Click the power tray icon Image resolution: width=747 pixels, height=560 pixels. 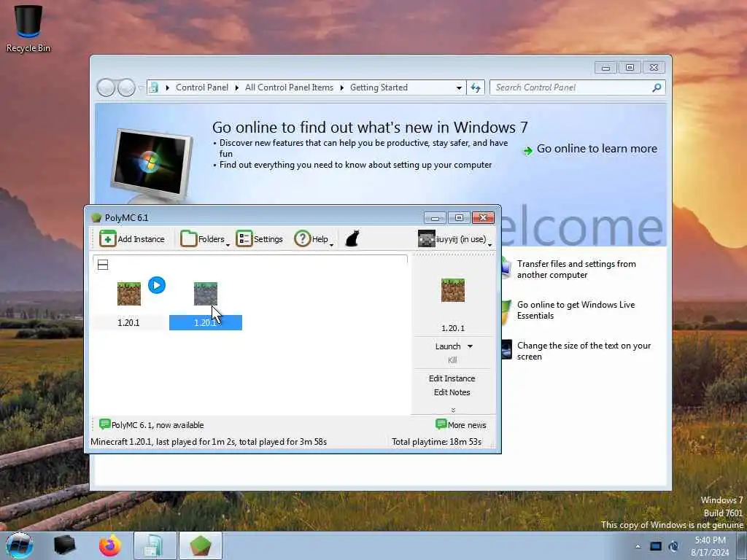673,546
